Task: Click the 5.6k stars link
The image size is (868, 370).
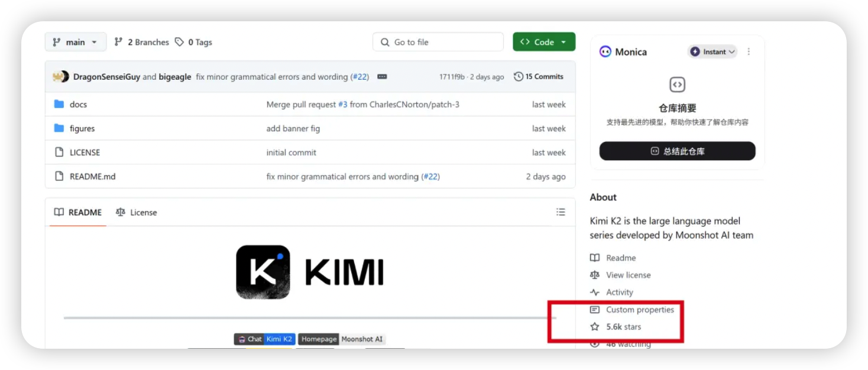Action: 616,326
